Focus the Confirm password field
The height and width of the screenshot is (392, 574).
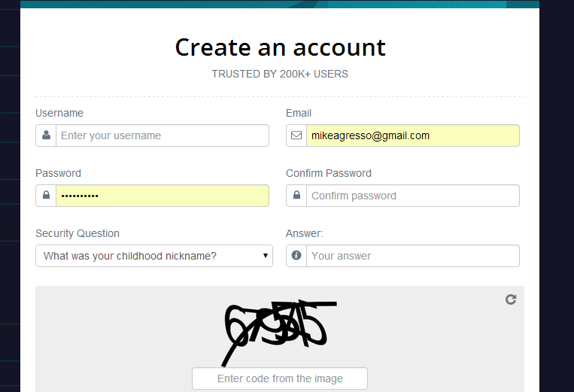(412, 196)
